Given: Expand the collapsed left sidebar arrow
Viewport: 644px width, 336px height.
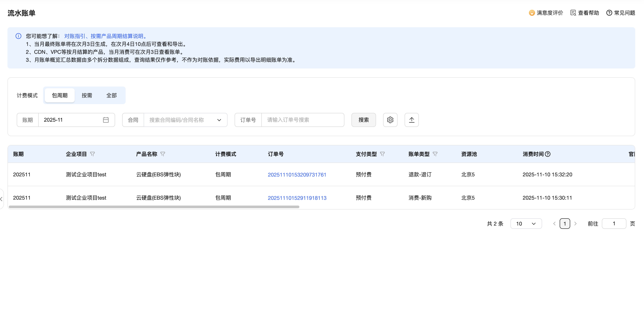Looking at the screenshot, I should 2,199.
